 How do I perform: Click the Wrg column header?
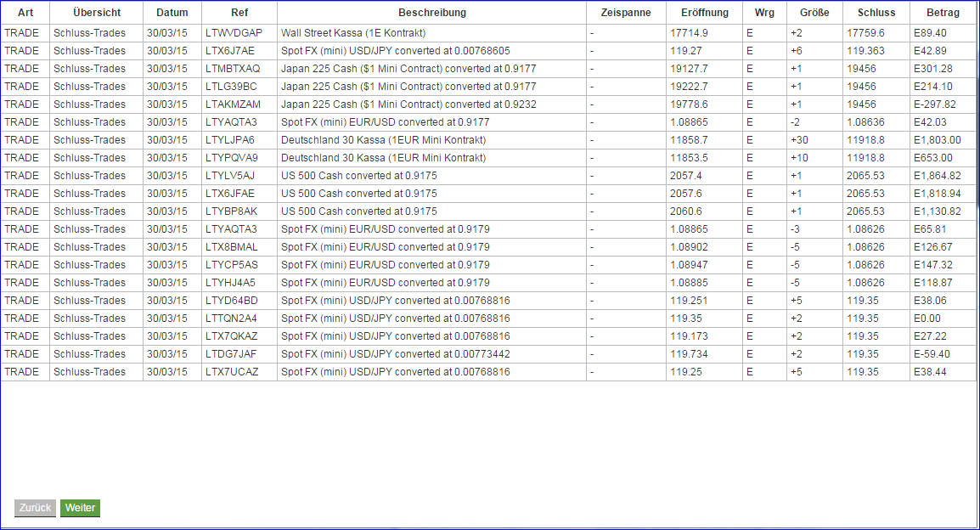tap(764, 12)
